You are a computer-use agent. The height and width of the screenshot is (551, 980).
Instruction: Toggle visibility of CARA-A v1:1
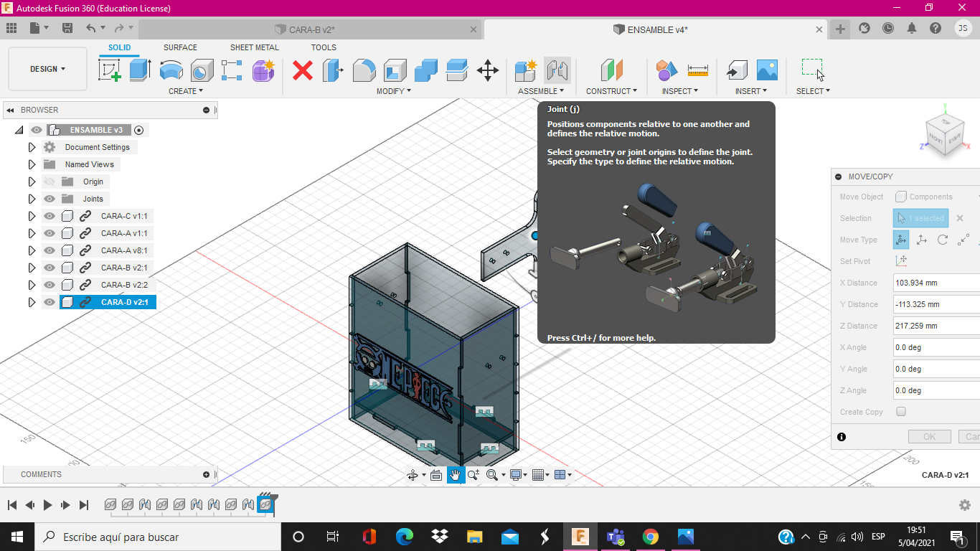coord(49,233)
